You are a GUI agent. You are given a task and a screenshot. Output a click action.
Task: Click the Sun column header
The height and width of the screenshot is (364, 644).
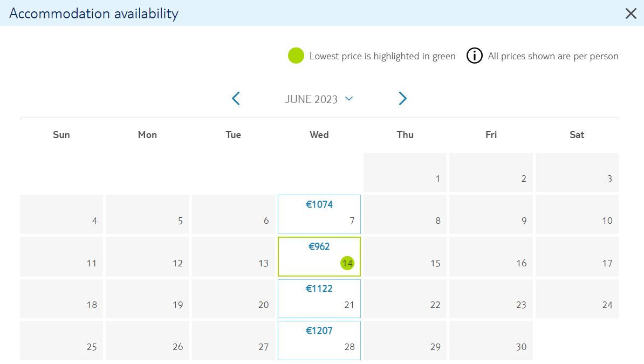61,135
